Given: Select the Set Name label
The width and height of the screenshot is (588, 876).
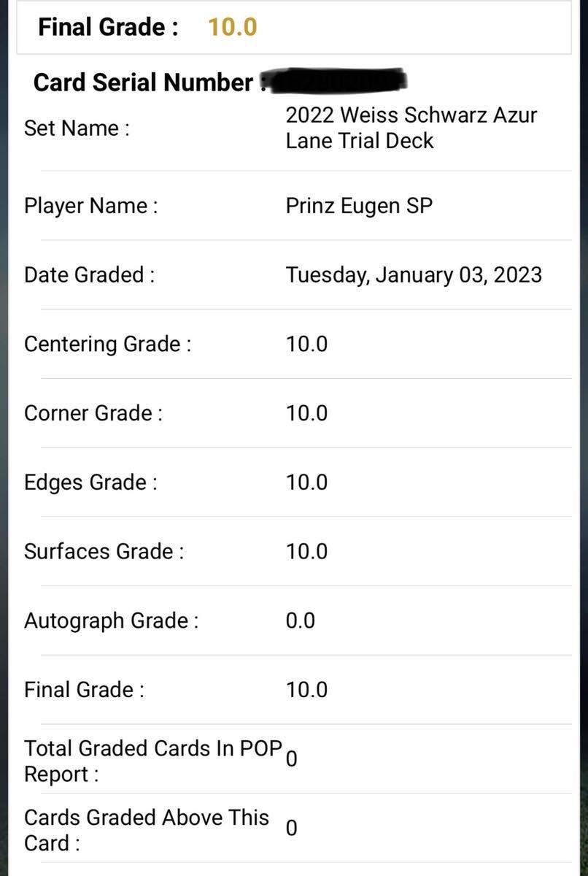Looking at the screenshot, I should point(77,128).
